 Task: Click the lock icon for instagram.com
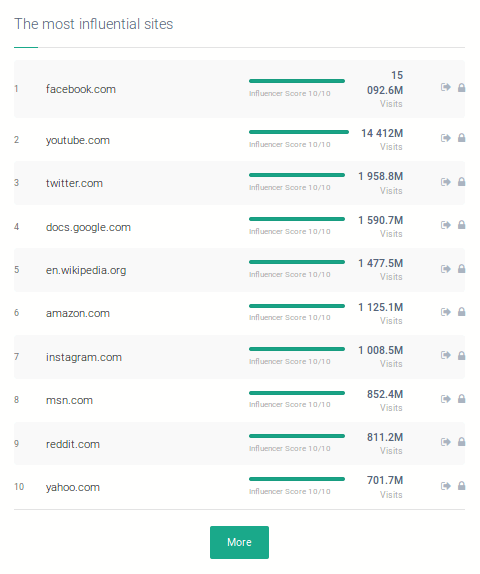coord(462,355)
